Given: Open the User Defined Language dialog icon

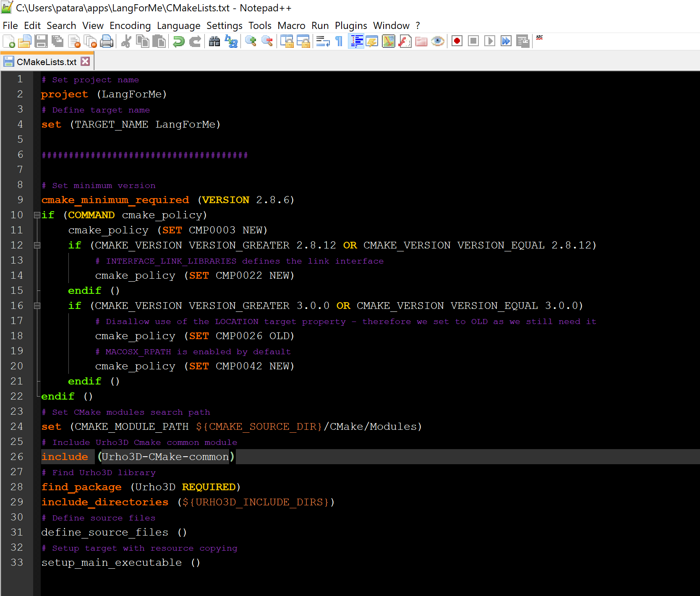Looking at the screenshot, I should click(x=372, y=41).
